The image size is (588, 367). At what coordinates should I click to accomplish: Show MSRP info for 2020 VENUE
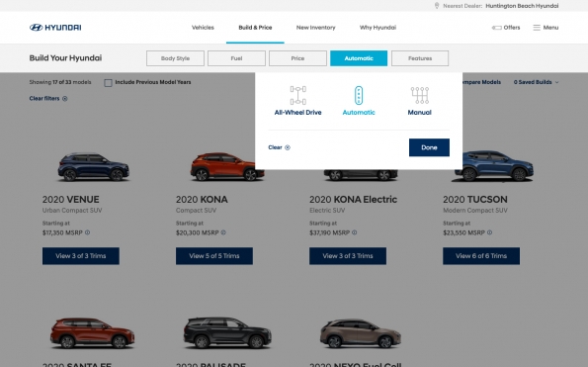87,232
